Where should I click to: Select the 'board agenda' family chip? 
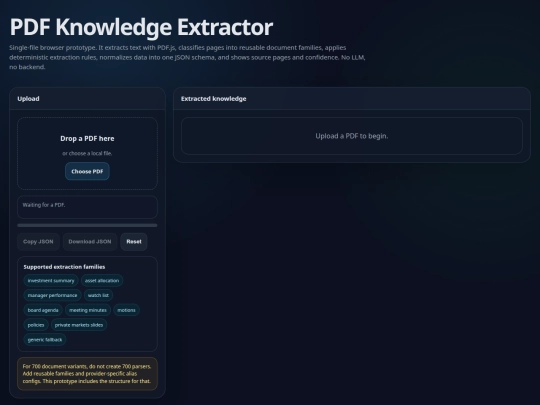(x=43, y=310)
